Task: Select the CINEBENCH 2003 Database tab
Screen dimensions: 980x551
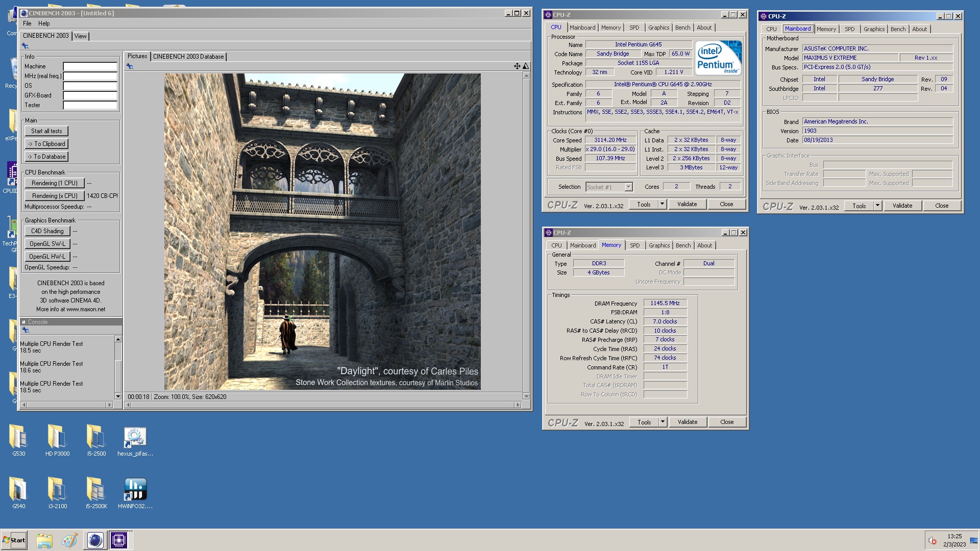Action: point(188,57)
